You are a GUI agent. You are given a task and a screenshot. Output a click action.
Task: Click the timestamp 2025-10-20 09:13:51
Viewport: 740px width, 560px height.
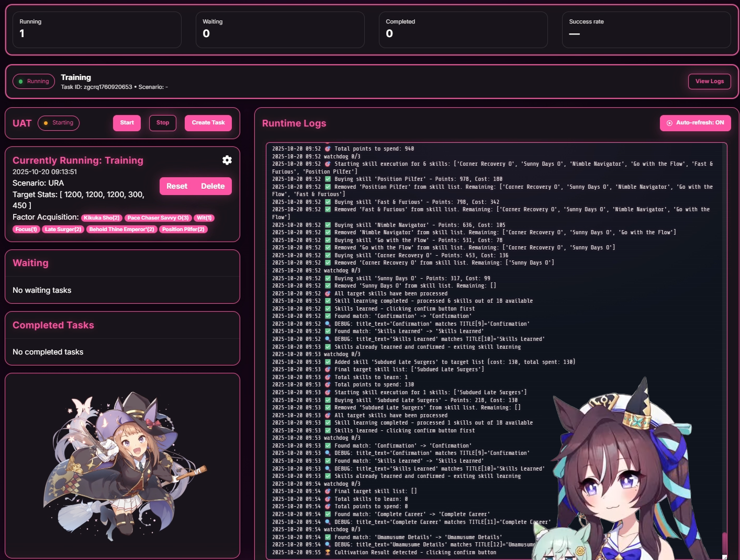point(44,172)
